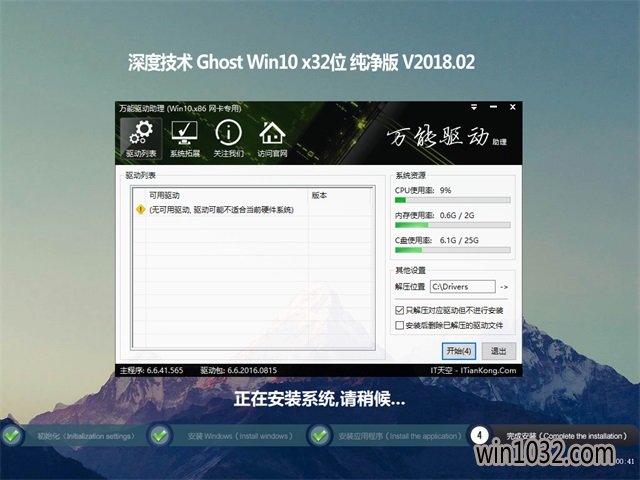Click the -> browse arrow beside C:\Drivers
The width and height of the screenshot is (640, 480).
(x=504, y=287)
